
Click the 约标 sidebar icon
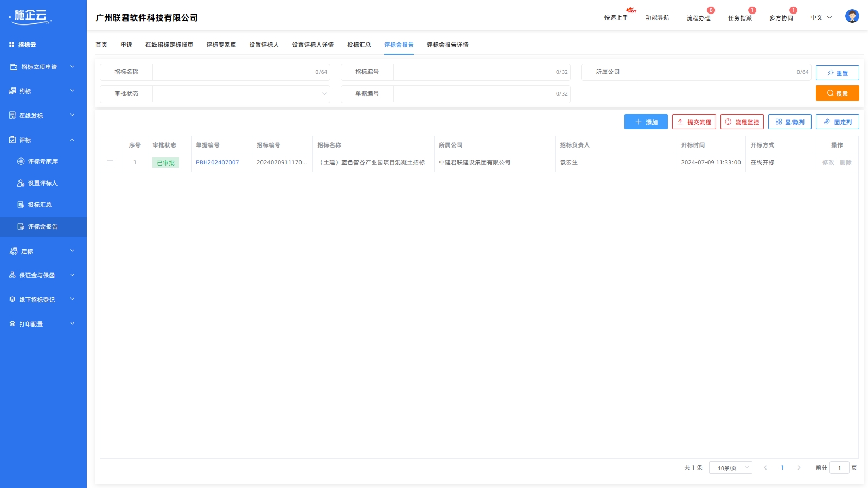coord(12,91)
